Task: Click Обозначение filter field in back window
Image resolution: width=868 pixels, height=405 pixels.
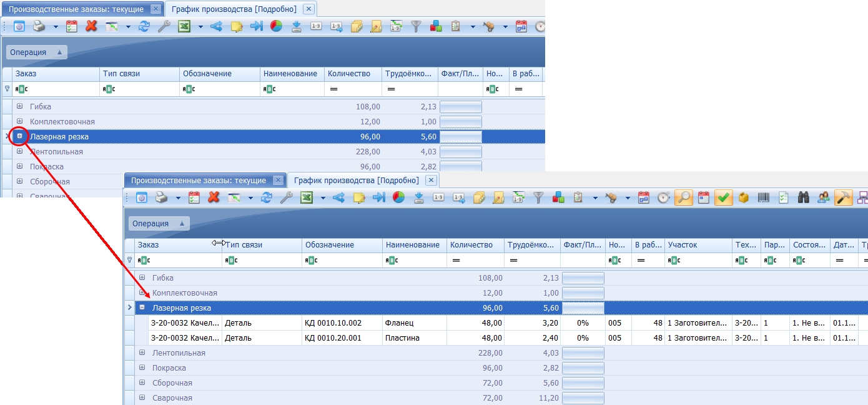Action: point(220,89)
